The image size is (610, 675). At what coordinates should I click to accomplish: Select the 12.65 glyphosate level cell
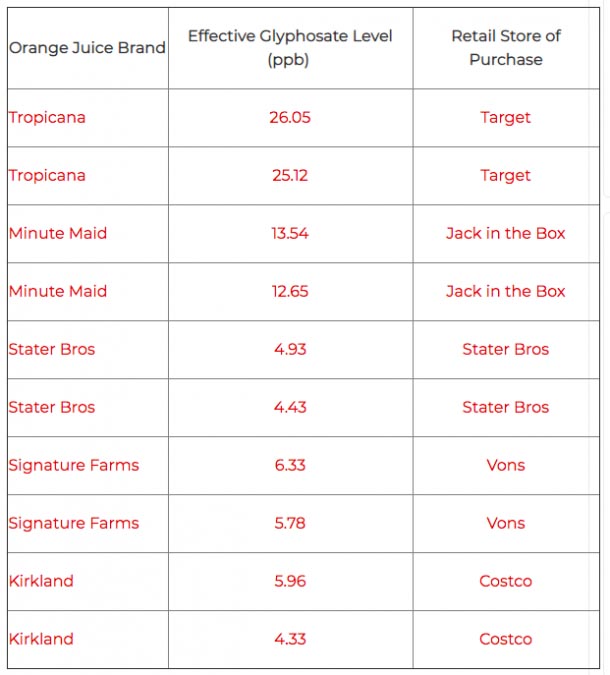290,291
